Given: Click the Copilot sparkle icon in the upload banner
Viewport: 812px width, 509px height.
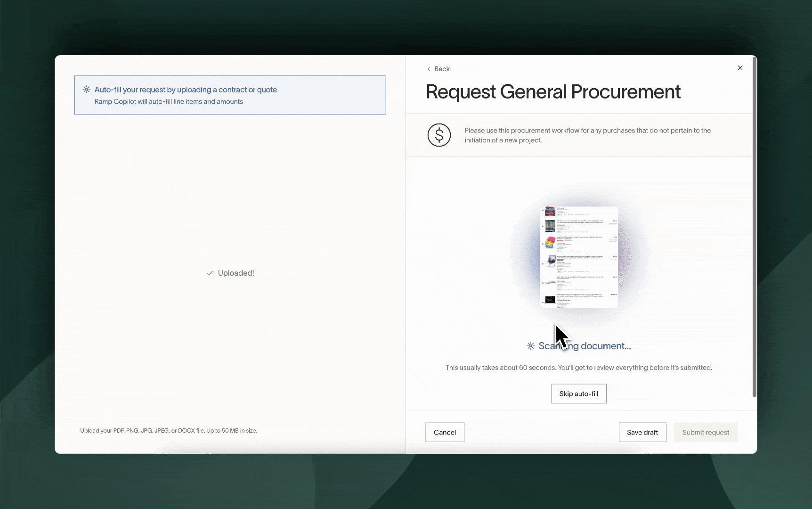Looking at the screenshot, I should [87, 90].
